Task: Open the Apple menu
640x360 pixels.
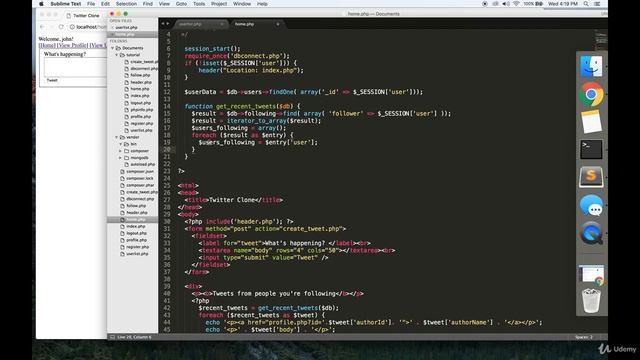Action: click(x=41, y=4)
